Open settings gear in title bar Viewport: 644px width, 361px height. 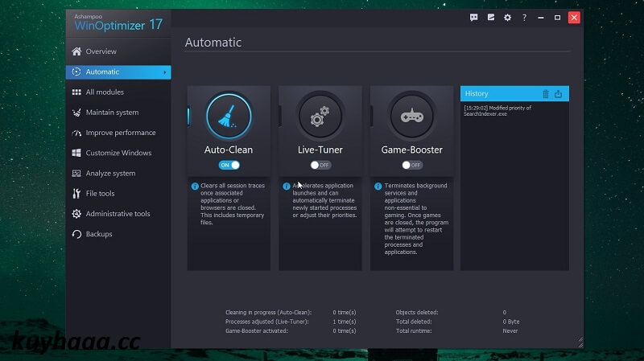[x=508, y=17]
